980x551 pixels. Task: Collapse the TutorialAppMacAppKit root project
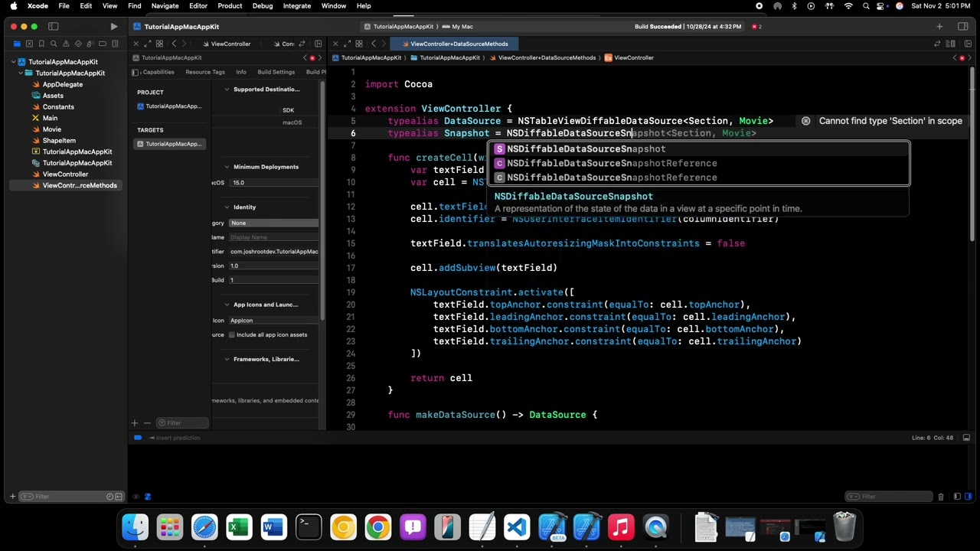coord(13,62)
